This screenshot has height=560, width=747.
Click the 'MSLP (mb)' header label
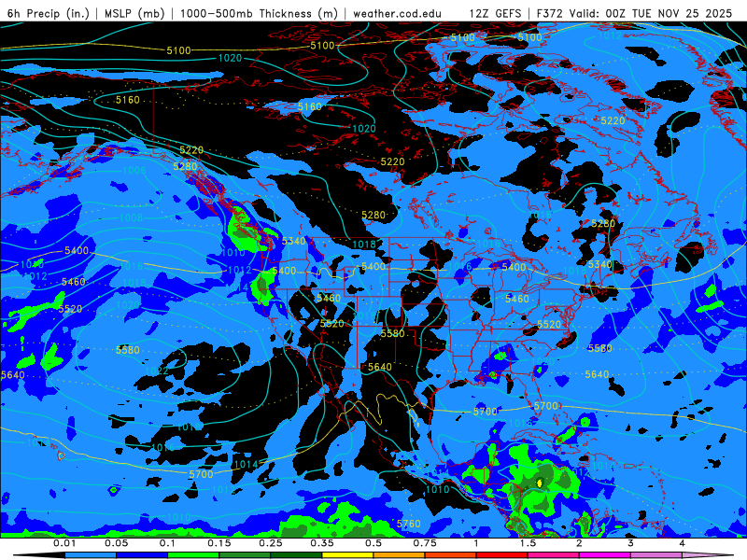click(134, 13)
